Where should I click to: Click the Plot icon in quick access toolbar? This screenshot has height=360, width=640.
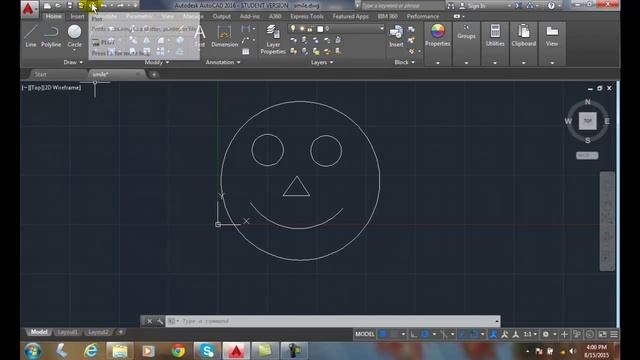click(93, 6)
